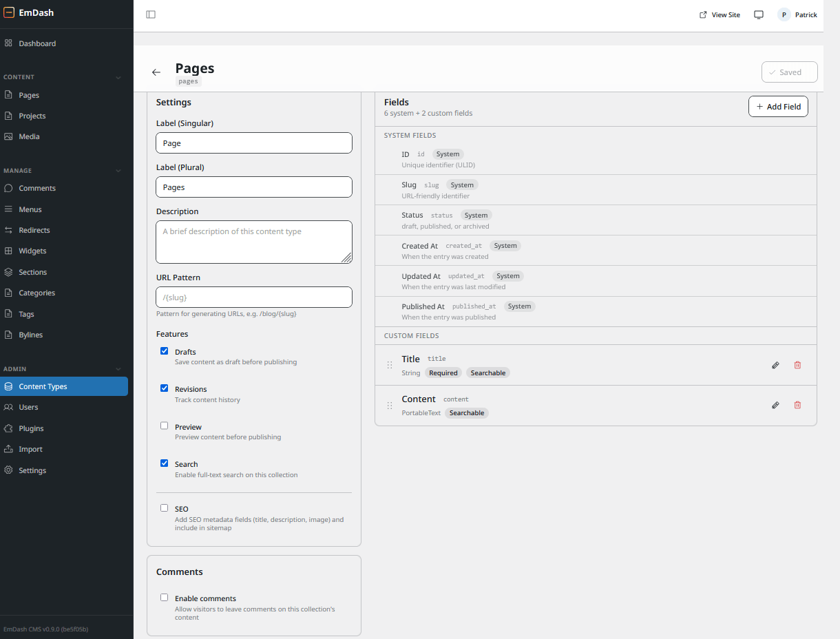Delete the Content field with trash icon
The width and height of the screenshot is (840, 639).
tap(797, 405)
